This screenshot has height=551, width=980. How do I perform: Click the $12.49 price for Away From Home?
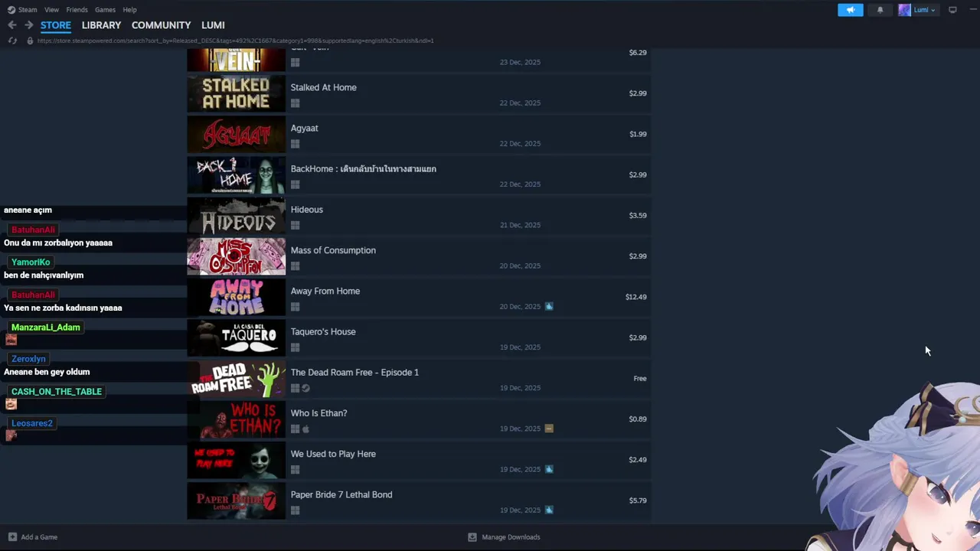point(635,297)
